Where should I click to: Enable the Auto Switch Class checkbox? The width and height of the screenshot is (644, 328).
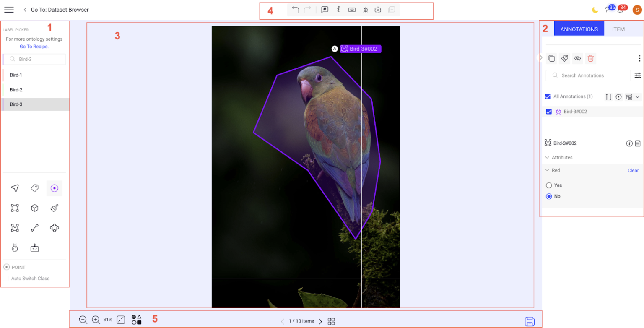click(x=5, y=278)
